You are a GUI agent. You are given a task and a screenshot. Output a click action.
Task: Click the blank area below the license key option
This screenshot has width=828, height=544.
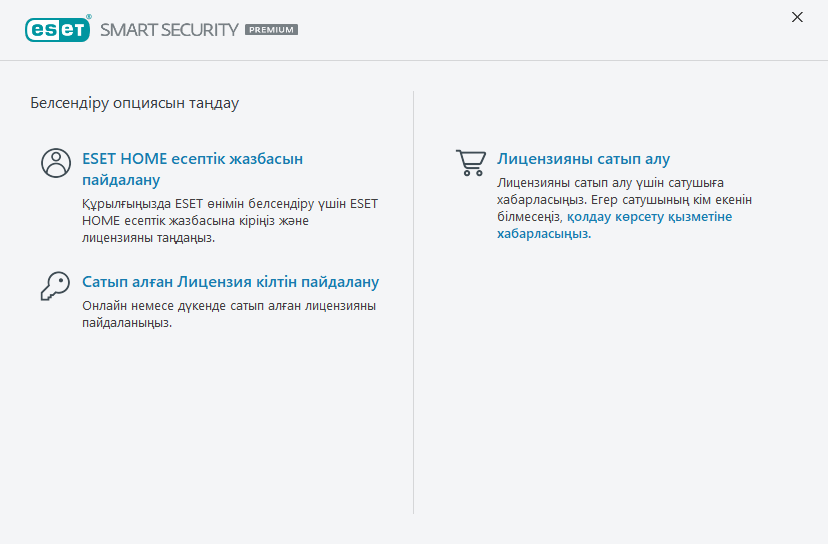[210, 420]
